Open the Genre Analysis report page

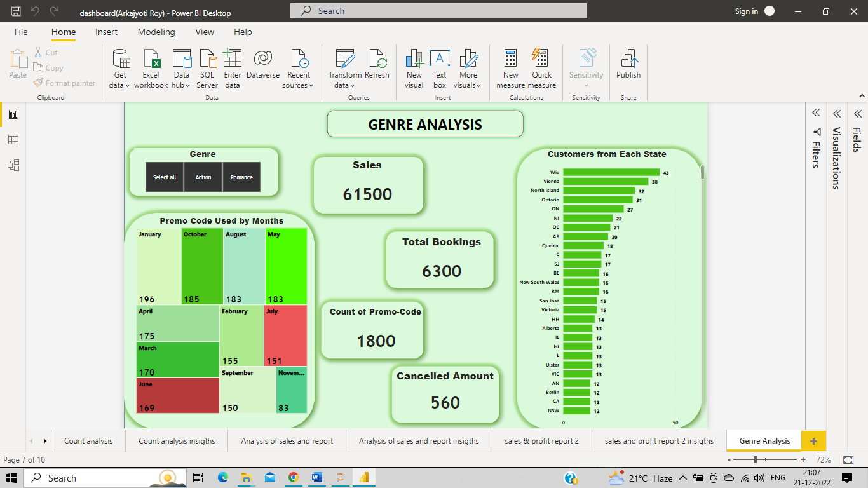[763, 440]
